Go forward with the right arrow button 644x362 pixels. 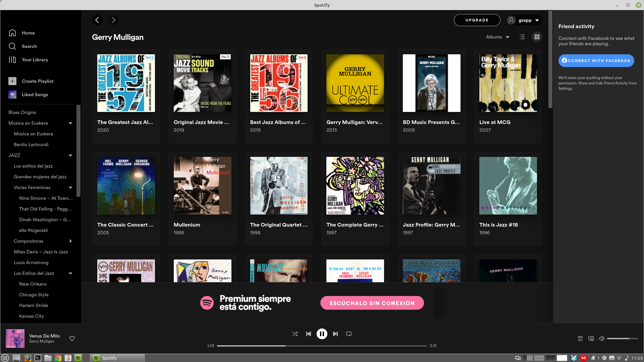coord(113,20)
